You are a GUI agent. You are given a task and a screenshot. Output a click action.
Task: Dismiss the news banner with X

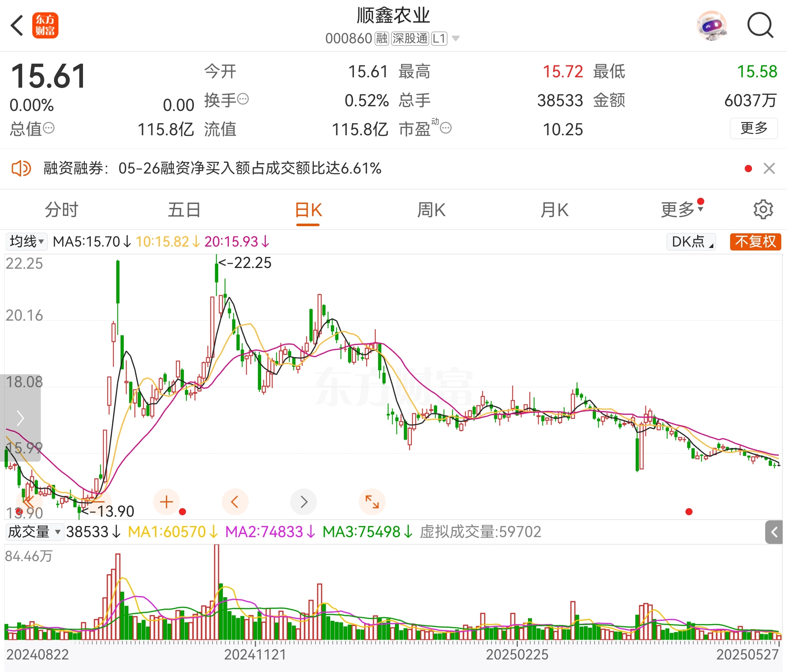click(x=769, y=168)
